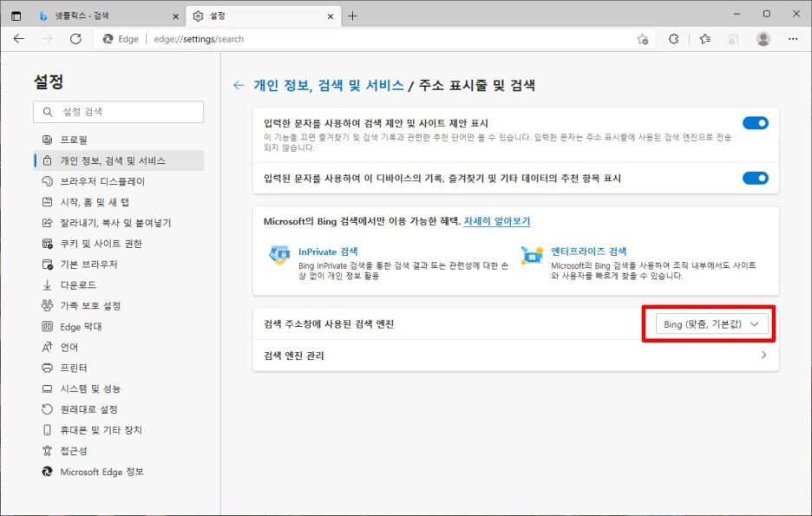The image size is (812, 516).
Task: Click the address bar URL edge://settings/search
Action: click(x=199, y=39)
